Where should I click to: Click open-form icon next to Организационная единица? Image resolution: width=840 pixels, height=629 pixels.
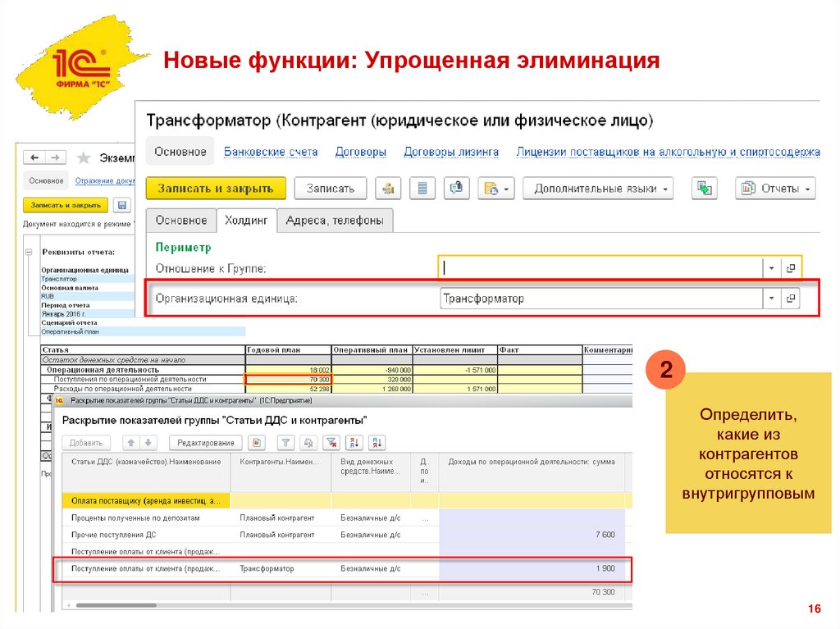pyautogui.click(x=791, y=299)
